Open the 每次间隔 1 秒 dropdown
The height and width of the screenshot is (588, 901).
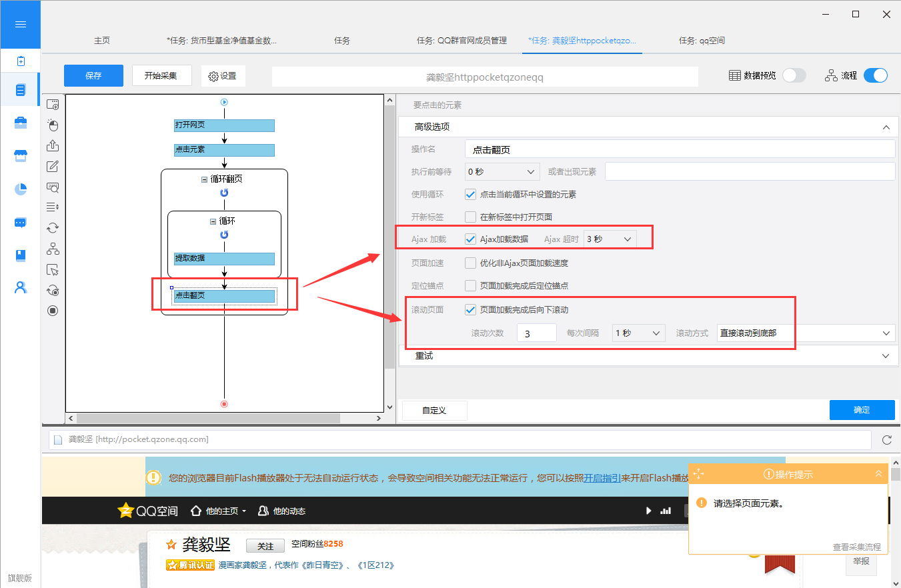[x=639, y=333]
